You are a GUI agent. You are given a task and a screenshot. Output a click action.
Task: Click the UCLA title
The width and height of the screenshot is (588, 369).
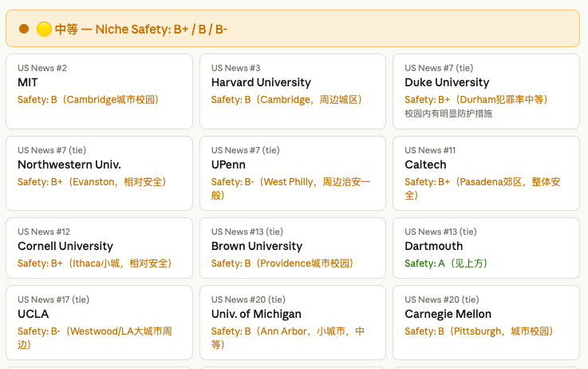click(x=33, y=314)
